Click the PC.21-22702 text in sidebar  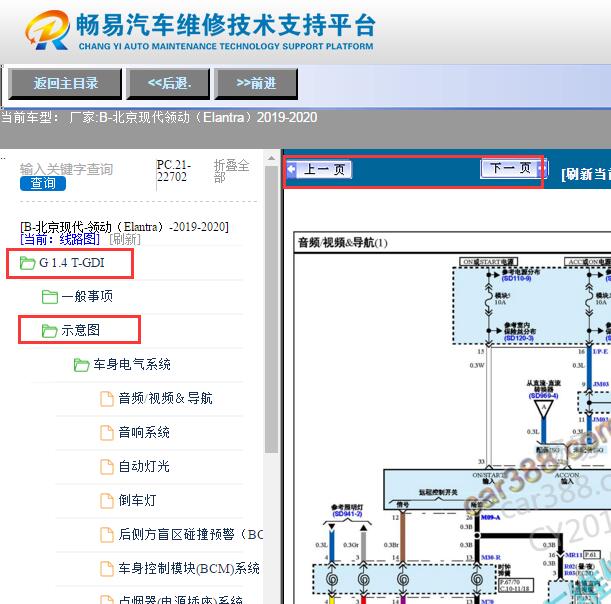coord(174,171)
